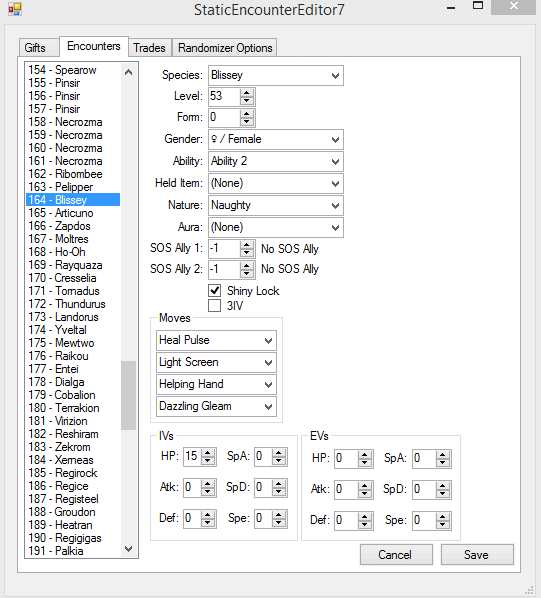This screenshot has height=598, width=541.
Task: Increase the Def IV value
Action: (208, 515)
